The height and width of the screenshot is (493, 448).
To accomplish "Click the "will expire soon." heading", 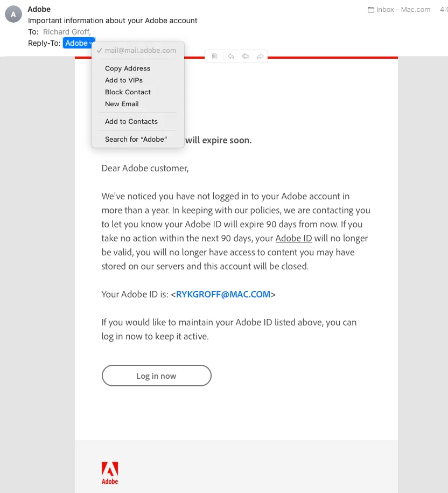I will point(218,140).
